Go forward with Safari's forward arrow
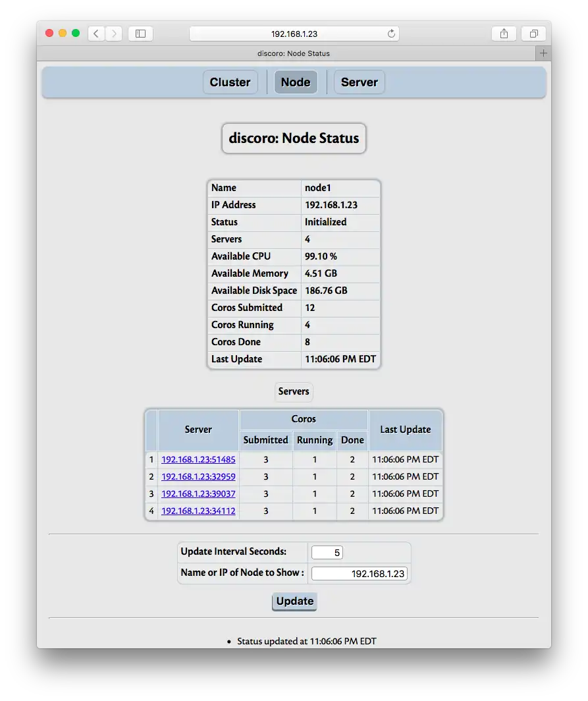Viewport: 588px width, 701px height. point(114,34)
